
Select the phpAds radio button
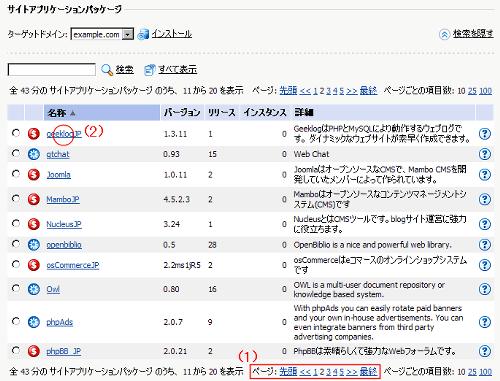(x=16, y=321)
